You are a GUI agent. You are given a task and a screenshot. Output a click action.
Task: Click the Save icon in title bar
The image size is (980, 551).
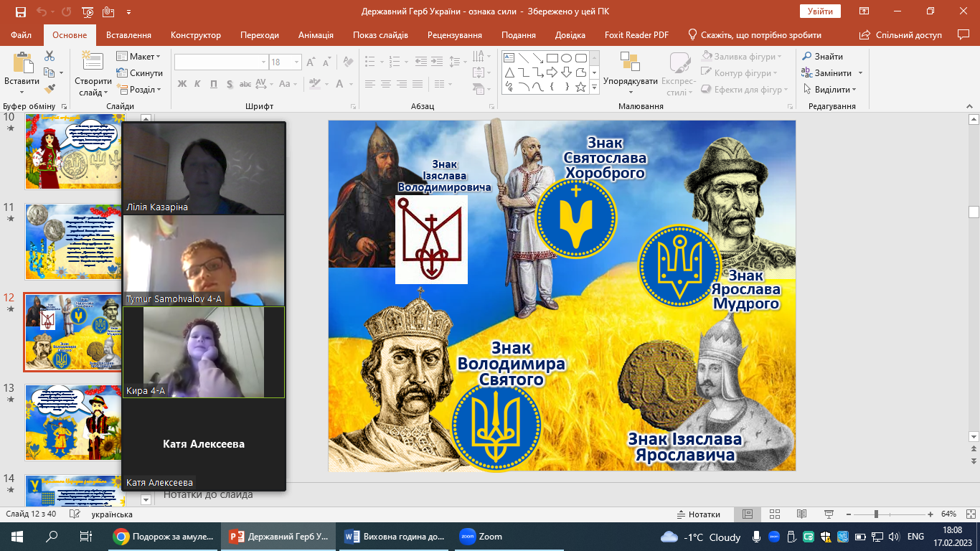click(20, 12)
